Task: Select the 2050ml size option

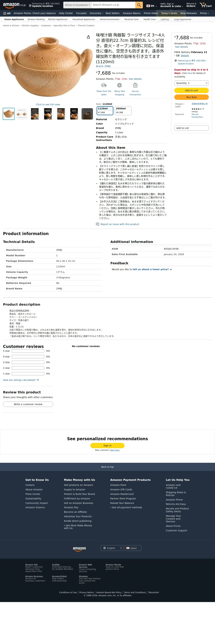Action: 123,110
